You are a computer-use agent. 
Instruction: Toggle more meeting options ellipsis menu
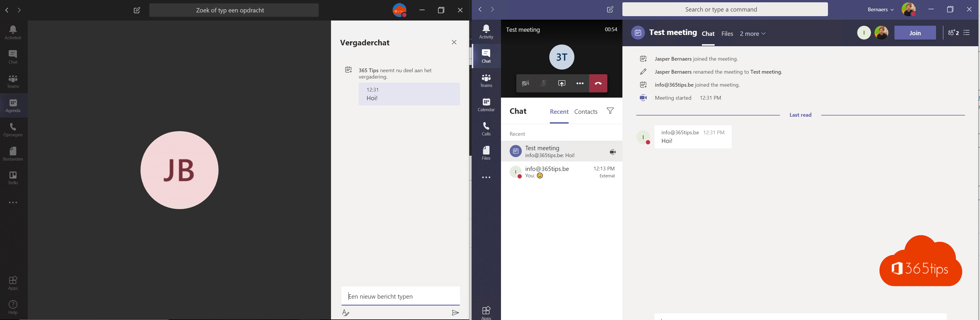tap(579, 83)
